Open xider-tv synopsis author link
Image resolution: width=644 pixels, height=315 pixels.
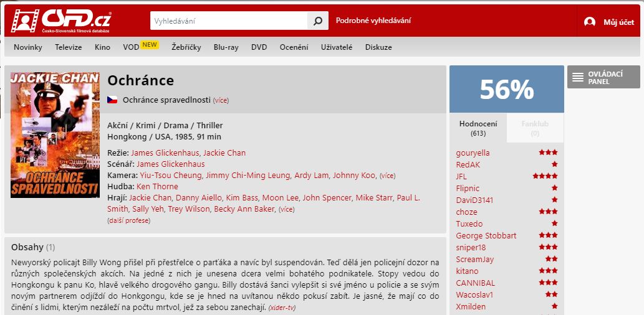(282, 307)
